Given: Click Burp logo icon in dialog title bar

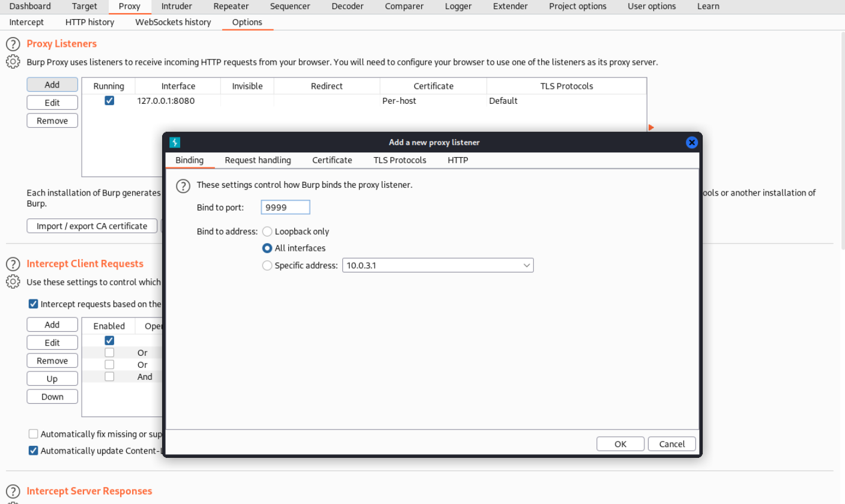Looking at the screenshot, I should (x=175, y=142).
